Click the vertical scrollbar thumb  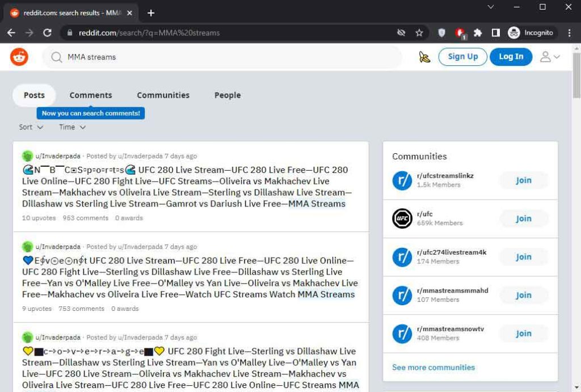576,75
